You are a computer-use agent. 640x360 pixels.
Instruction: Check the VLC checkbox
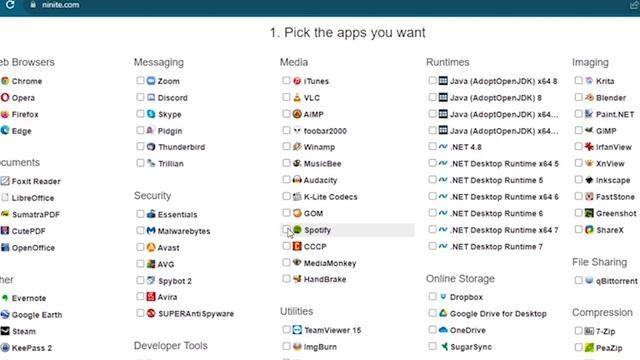pyautogui.click(x=286, y=97)
